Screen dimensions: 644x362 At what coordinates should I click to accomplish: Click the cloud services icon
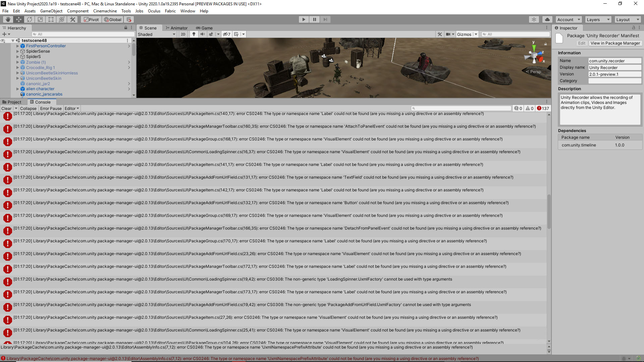click(547, 19)
